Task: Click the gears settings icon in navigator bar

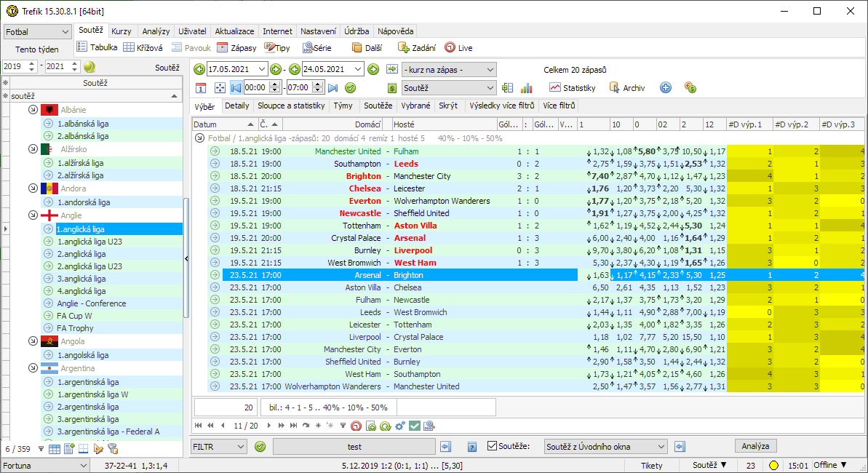Action: [x=399, y=426]
